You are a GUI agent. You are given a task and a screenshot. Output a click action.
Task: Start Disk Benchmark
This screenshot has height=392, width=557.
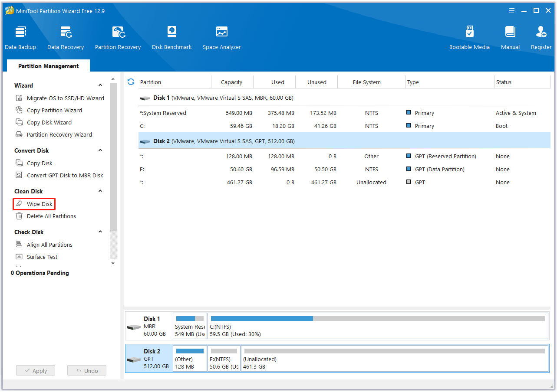tap(171, 37)
